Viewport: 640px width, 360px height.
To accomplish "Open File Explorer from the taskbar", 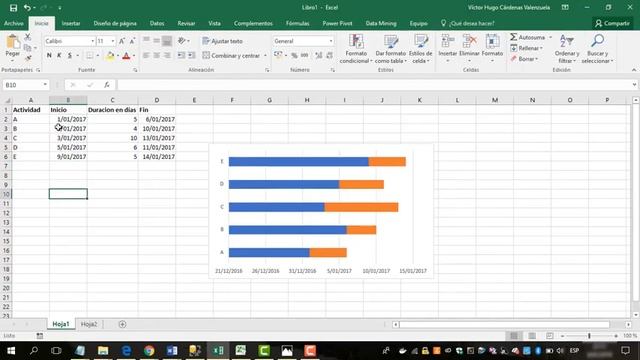I will coord(103,351).
